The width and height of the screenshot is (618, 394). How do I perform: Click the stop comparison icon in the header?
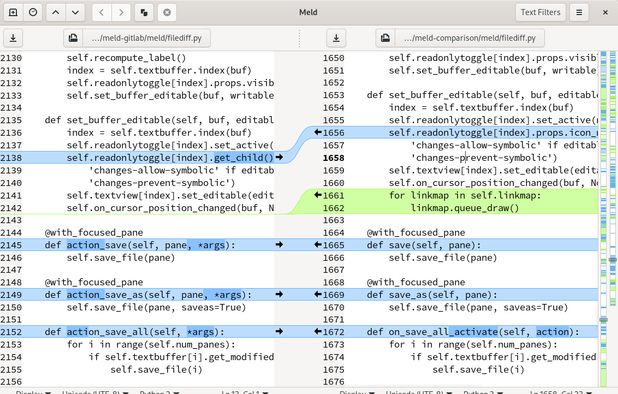click(167, 12)
